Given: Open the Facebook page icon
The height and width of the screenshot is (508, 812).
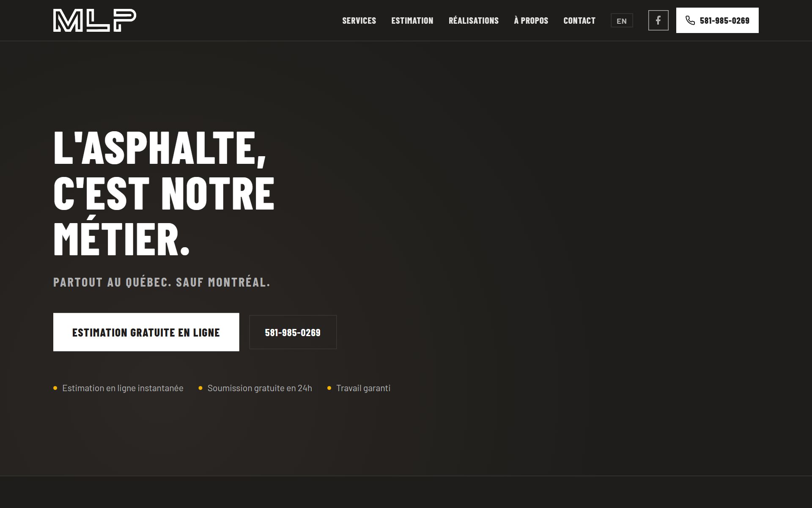Looking at the screenshot, I should [658, 20].
